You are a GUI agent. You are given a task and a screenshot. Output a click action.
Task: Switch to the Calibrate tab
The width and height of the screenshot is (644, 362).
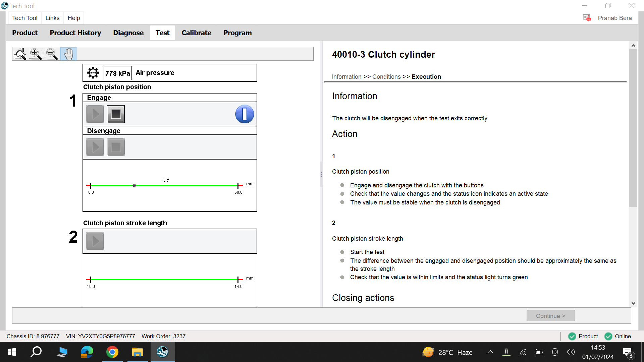point(197,33)
